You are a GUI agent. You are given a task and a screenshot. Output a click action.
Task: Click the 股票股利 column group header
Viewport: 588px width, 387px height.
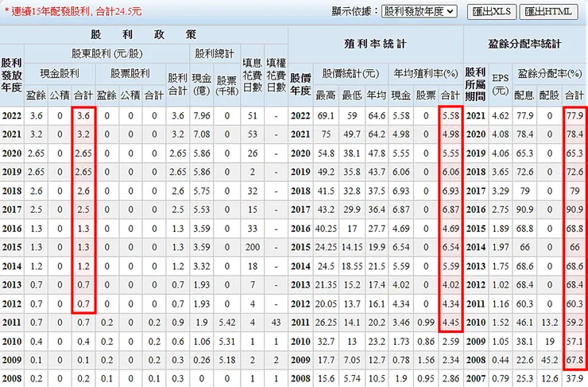tap(130, 73)
